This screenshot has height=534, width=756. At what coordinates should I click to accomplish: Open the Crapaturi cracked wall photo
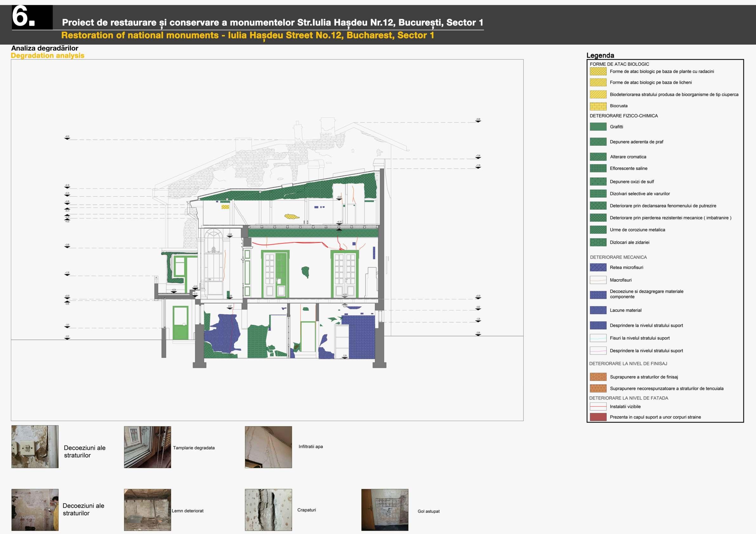268,510
